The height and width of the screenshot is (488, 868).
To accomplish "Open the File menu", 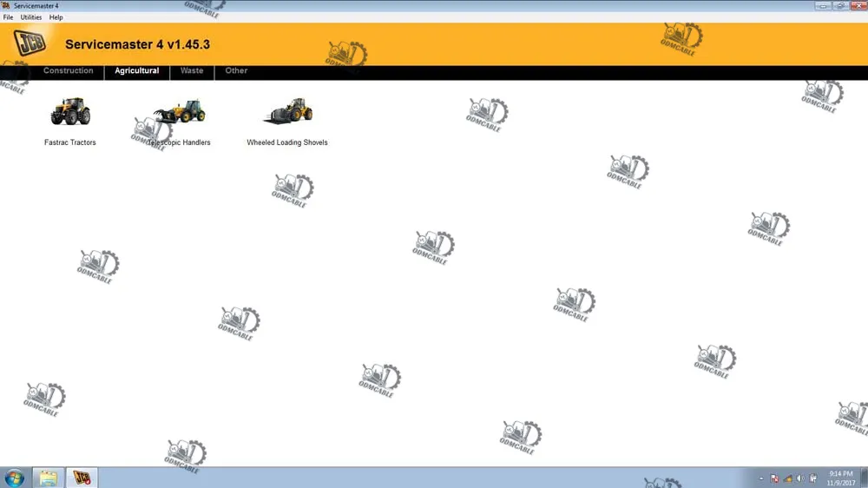I will click(x=9, y=17).
